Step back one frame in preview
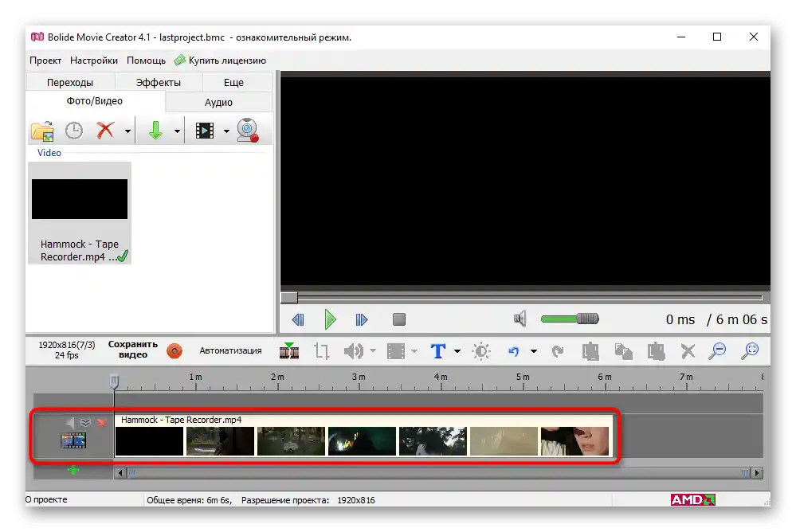The width and height of the screenshot is (796, 532). coord(298,320)
